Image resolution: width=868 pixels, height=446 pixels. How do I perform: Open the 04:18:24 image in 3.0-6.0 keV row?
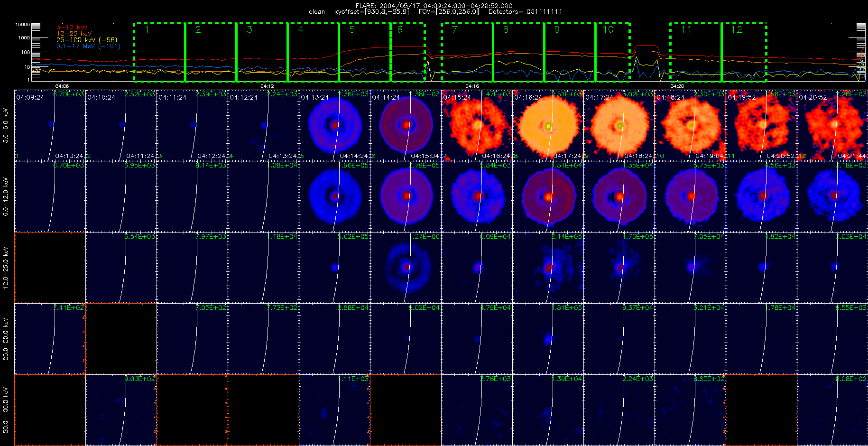click(x=690, y=125)
